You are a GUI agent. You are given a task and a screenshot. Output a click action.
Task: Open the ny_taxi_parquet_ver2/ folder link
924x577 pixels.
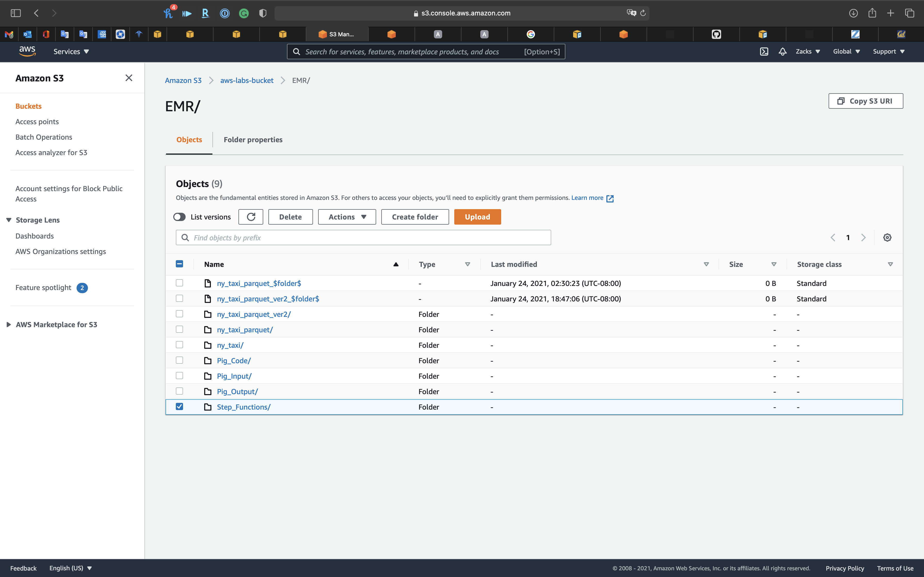click(x=253, y=314)
